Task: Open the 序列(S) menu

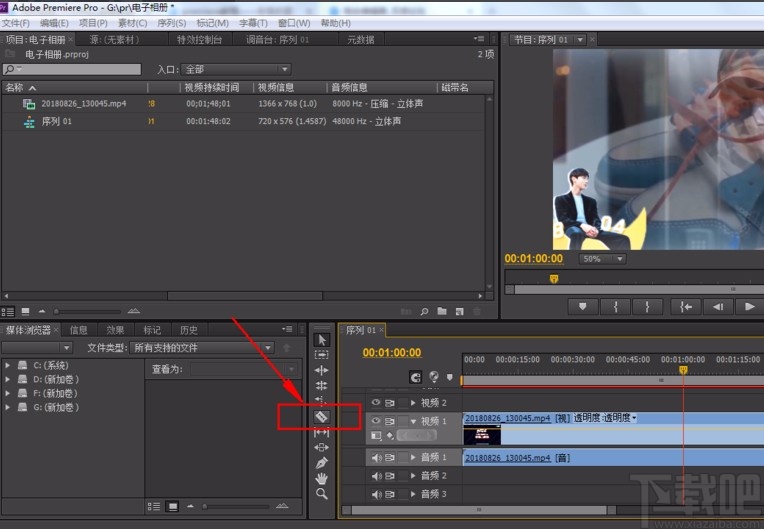Action: point(172,23)
